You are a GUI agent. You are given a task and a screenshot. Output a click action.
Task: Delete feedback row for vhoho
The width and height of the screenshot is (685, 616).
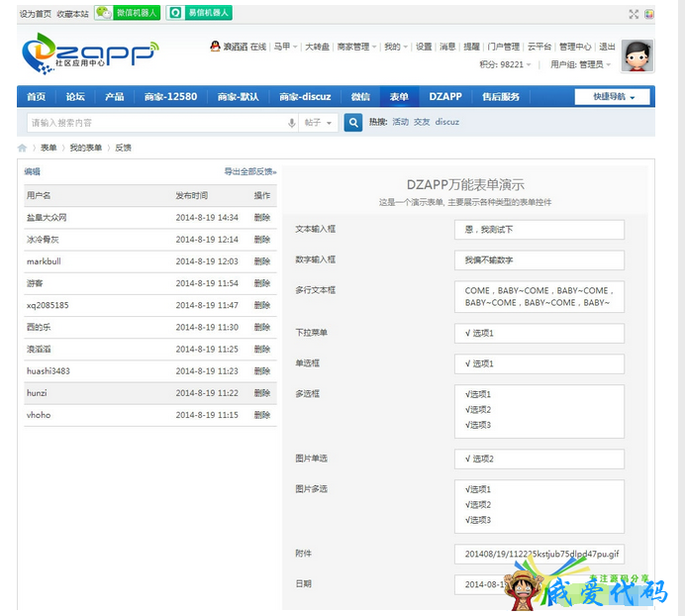(x=262, y=415)
